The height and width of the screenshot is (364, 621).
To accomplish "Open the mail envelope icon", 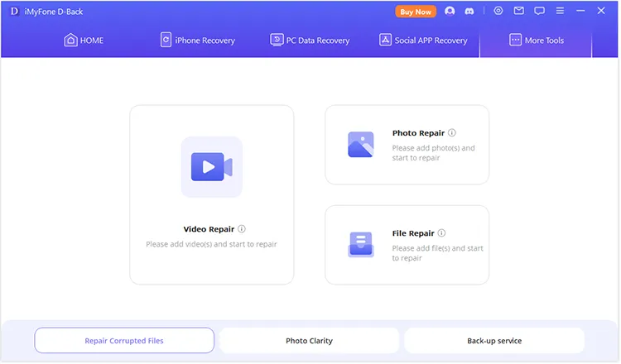I will [519, 11].
